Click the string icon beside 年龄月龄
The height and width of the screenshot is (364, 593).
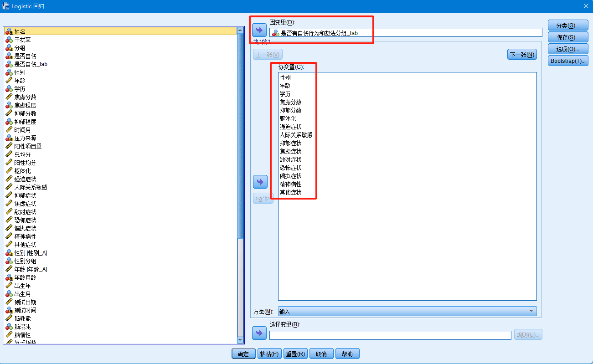click(x=9, y=277)
